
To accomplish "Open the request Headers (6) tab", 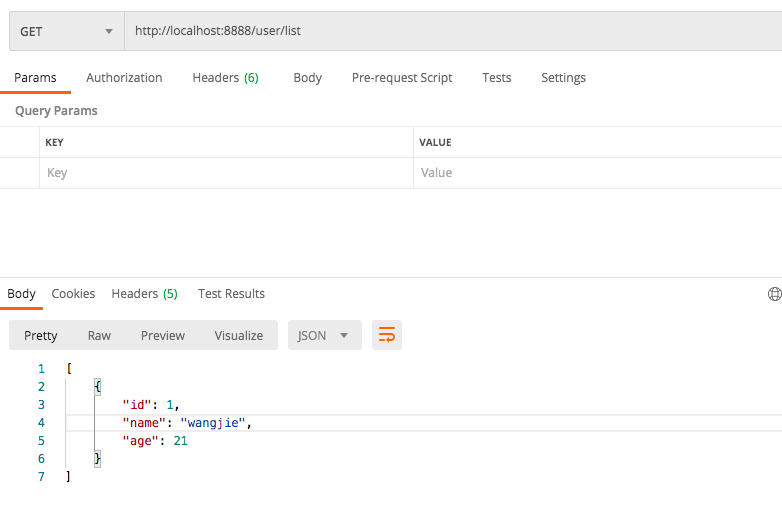I will coord(225,78).
